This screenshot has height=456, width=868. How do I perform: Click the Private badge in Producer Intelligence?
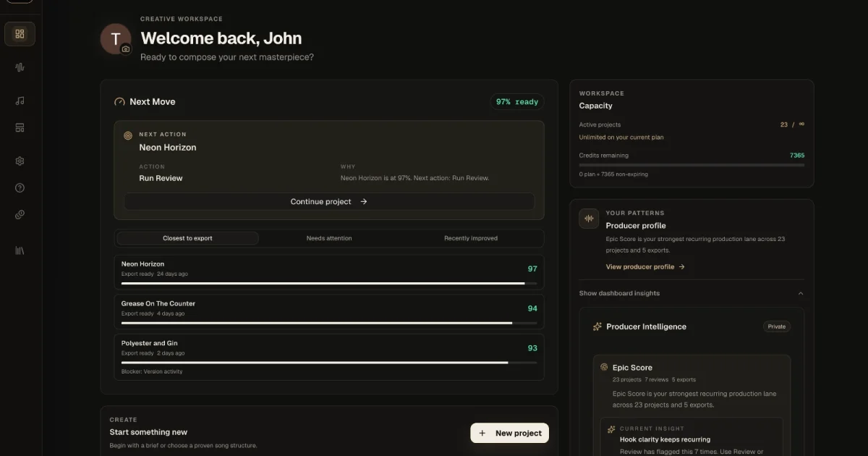(777, 326)
